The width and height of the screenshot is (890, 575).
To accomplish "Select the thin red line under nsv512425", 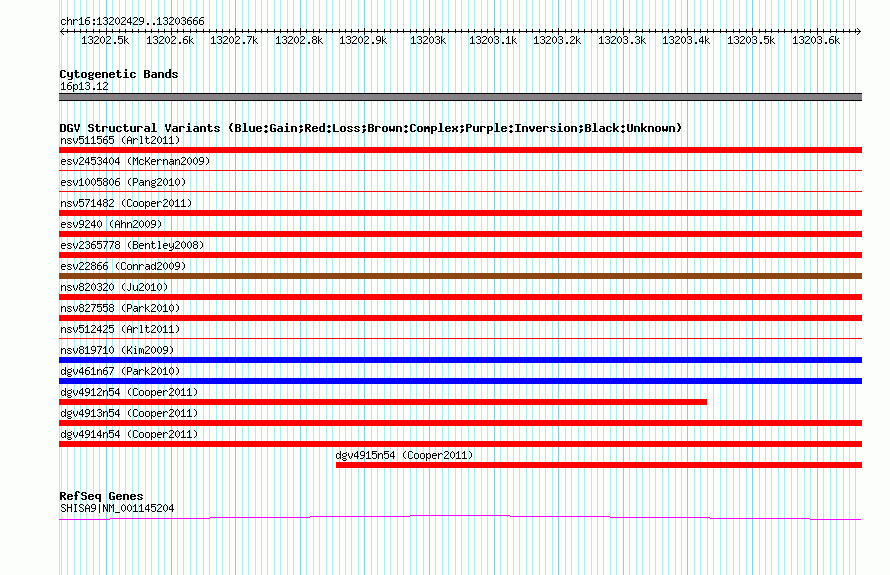I will tap(460, 338).
